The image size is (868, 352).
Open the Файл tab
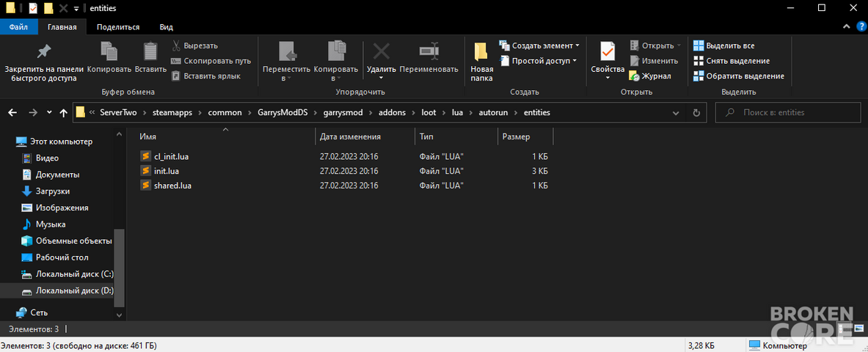coord(19,26)
